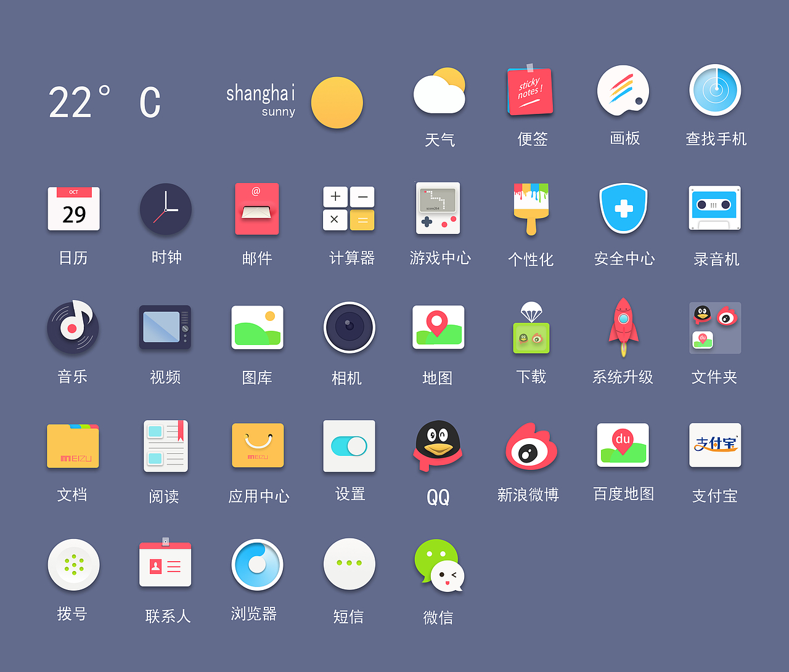The height and width of the screenshot is (672, 789).
Task: Tap the 系统升级 rocket icon
Action: click(x=623, y=327)
